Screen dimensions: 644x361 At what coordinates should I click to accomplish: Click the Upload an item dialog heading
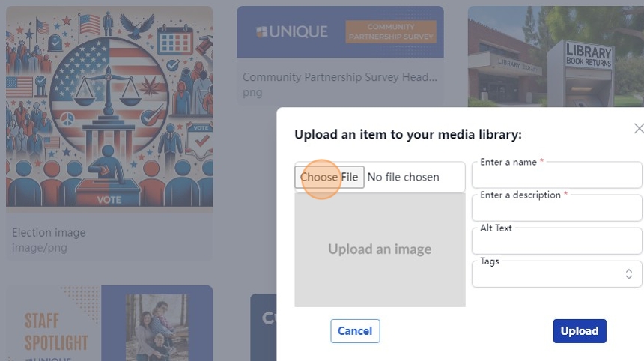tap(407, 135)
